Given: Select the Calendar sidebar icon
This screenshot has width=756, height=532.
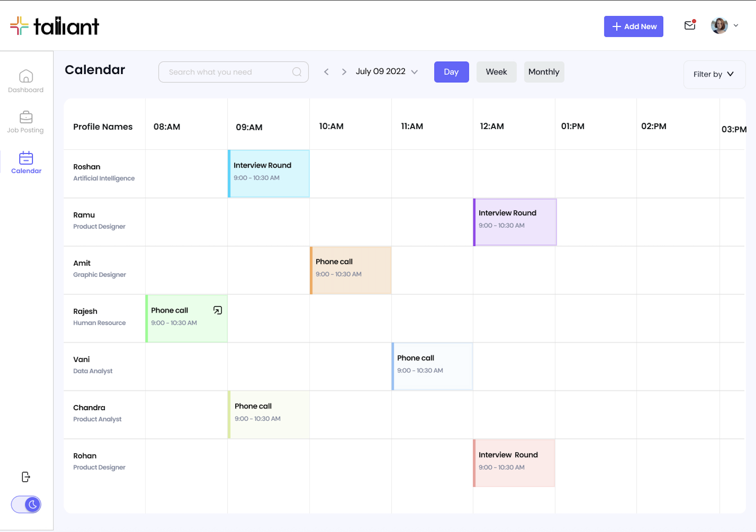Looking at the screenshot, I should point(26,158).
